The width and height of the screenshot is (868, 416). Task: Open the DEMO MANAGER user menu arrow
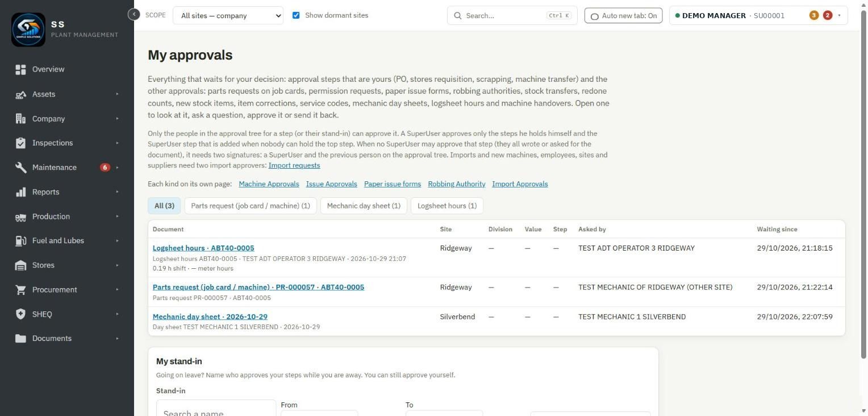click(839, 15)
